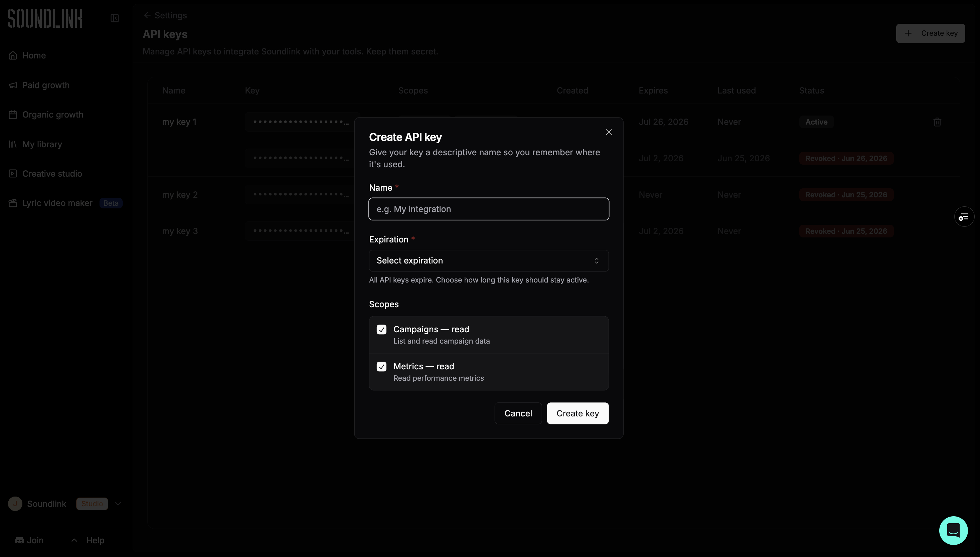Viewport: 980px width, 557px height.
Task: Click the My library books icon
Action: point(13,144)
